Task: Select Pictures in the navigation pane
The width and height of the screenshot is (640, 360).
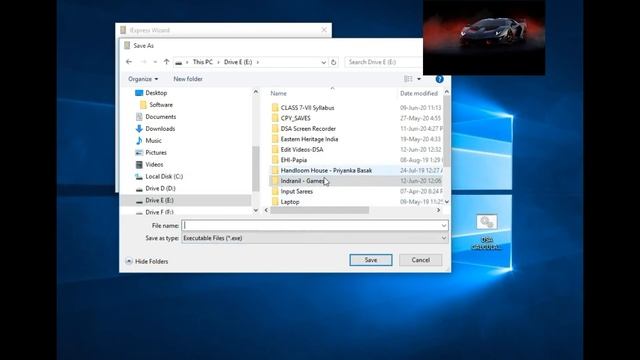Action: coord(156,152)
